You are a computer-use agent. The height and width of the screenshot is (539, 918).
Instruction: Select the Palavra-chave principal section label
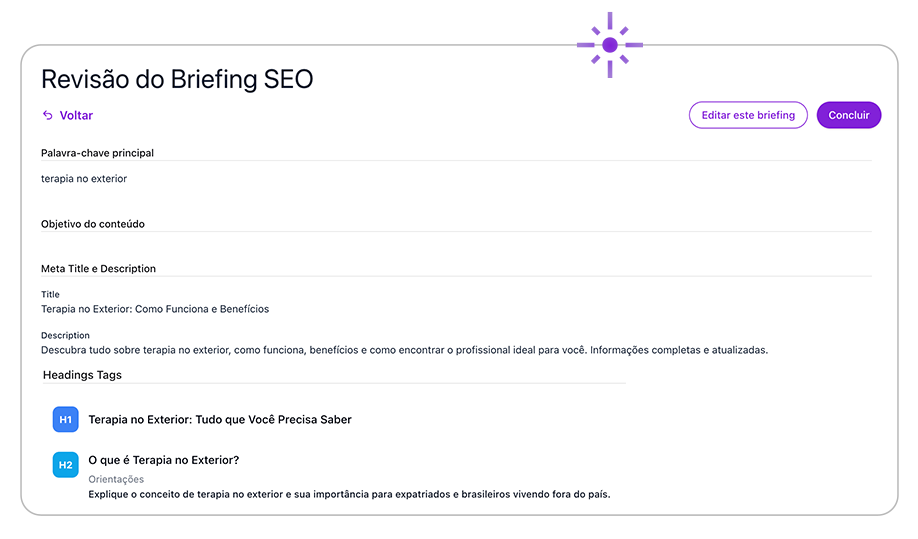coord(97,153)
